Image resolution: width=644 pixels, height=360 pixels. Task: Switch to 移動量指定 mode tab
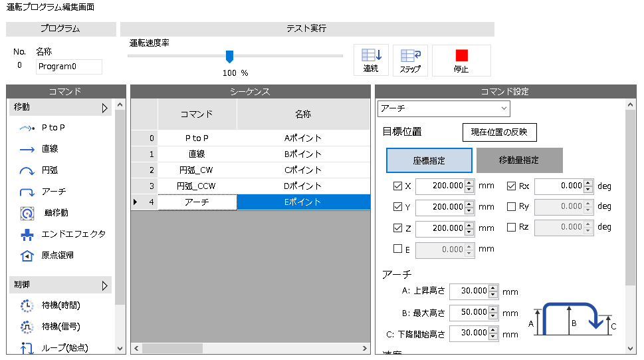click(x=519, y=160)
